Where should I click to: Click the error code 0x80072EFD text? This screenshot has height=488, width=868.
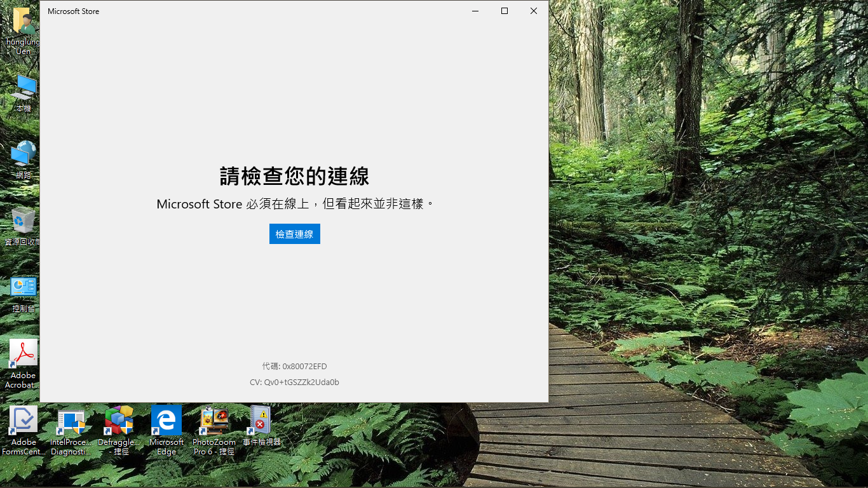[x=304, y=367]
